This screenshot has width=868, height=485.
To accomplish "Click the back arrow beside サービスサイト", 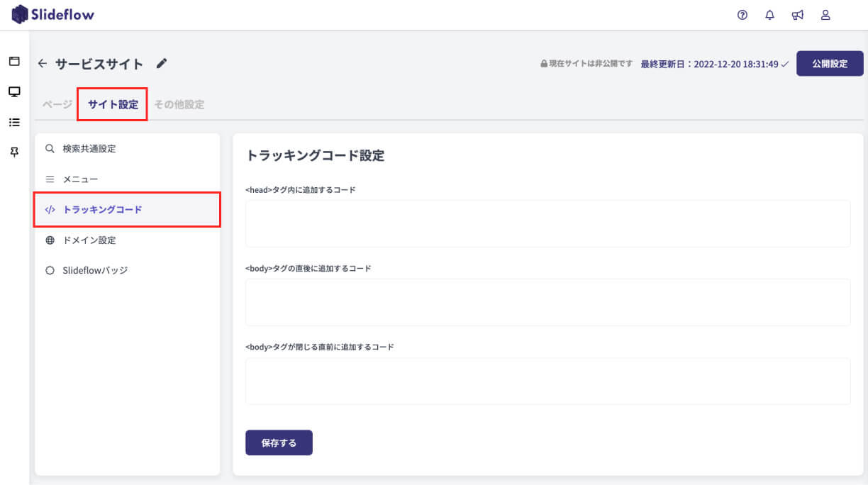I will point(43,64).
